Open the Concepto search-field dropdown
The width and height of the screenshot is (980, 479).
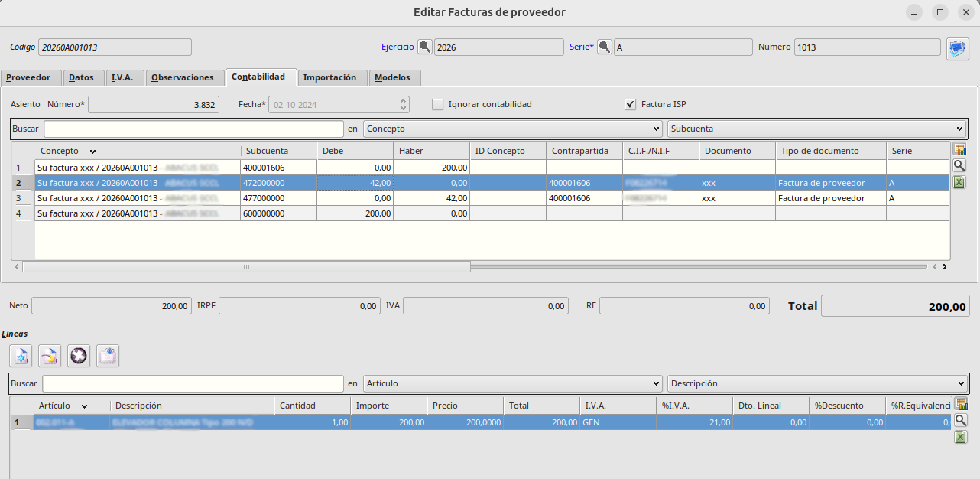point(513,129)
